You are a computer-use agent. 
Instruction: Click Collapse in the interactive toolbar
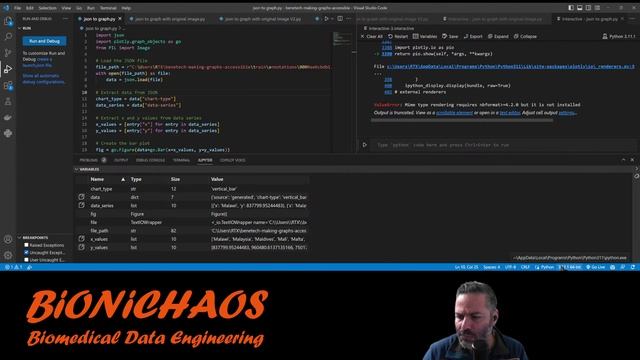(x=525, y=36)
